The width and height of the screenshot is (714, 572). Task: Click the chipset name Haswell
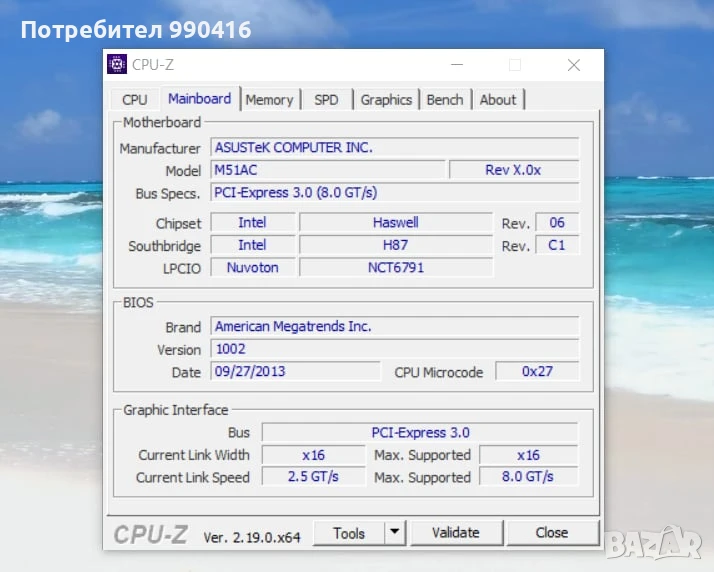point(396,223)
